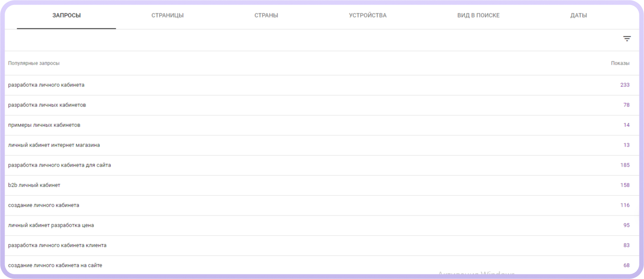Open the Даты tab
This screenshot has width=644, height=279.
click(578, 15)
